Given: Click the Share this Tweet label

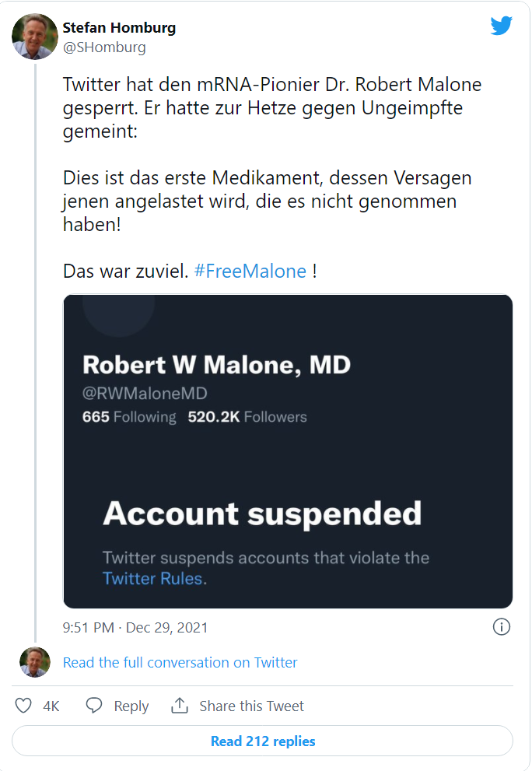Looking at the screenshot, I should coord(251,706).
